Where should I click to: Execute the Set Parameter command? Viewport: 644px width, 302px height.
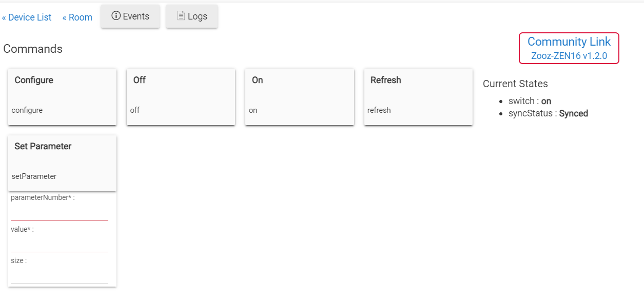point(62,163)
